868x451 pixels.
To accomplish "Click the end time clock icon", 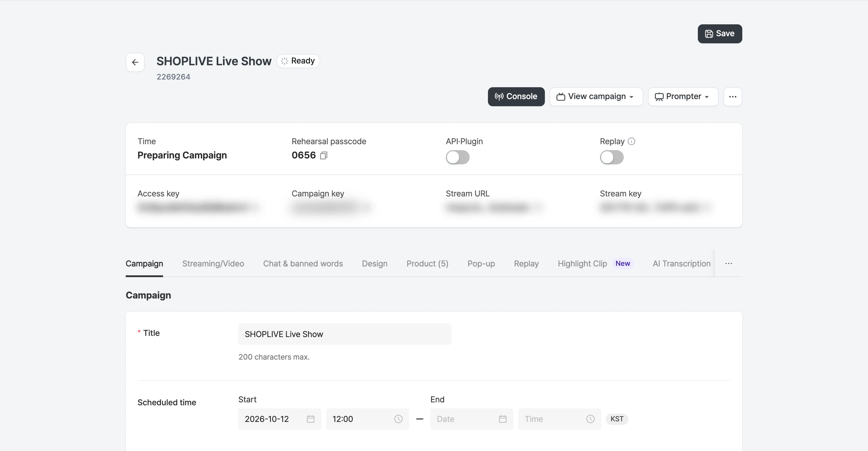I will [590, 419].
